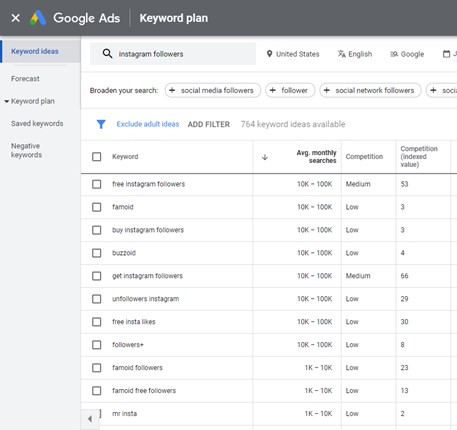Screen dimensions: 457x430
Task: Click the search magnifier icon
Action: click(107, 54)
